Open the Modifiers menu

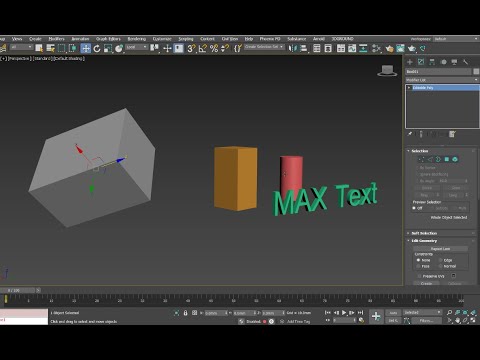(57, 39)
